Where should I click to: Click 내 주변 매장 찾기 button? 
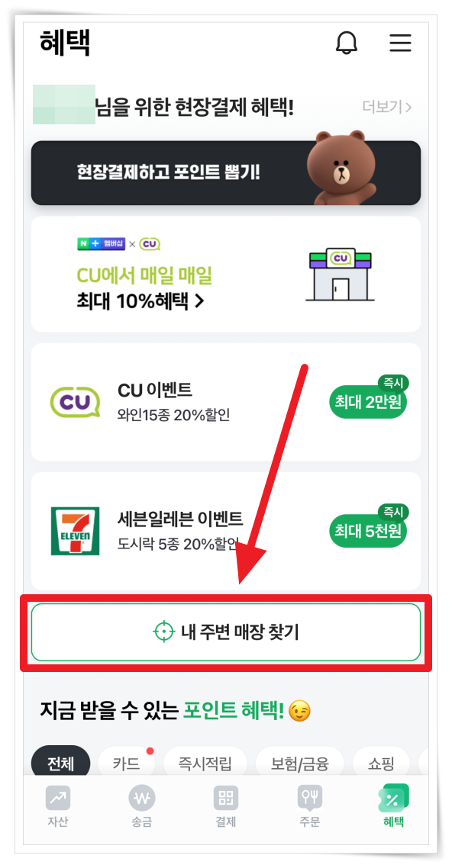click(226, 632)
